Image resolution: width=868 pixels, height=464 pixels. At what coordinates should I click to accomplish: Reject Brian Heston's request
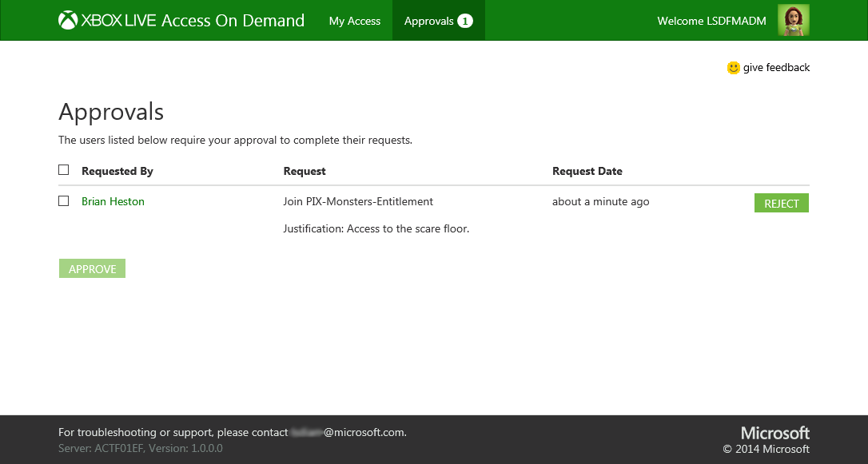782,203
